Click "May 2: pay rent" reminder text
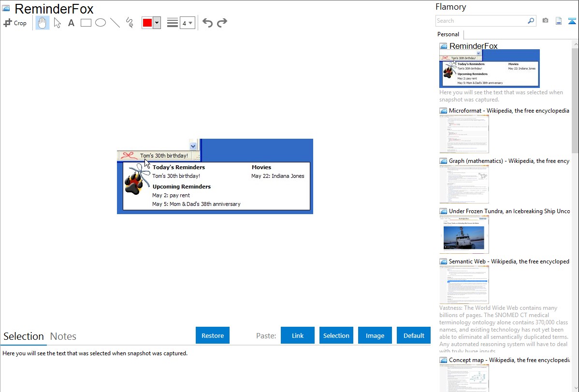 171,195
